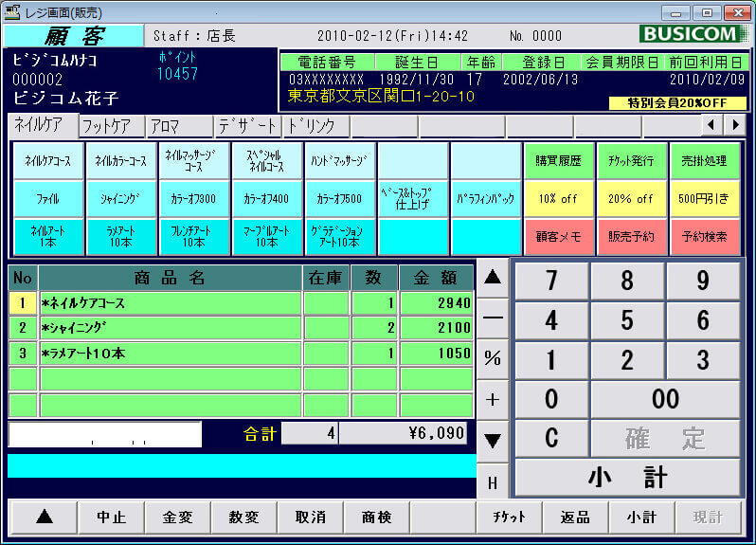Click the down triangle scroll arrow beside item list
The height and width of the screenshot is (545, 756).
493,440
